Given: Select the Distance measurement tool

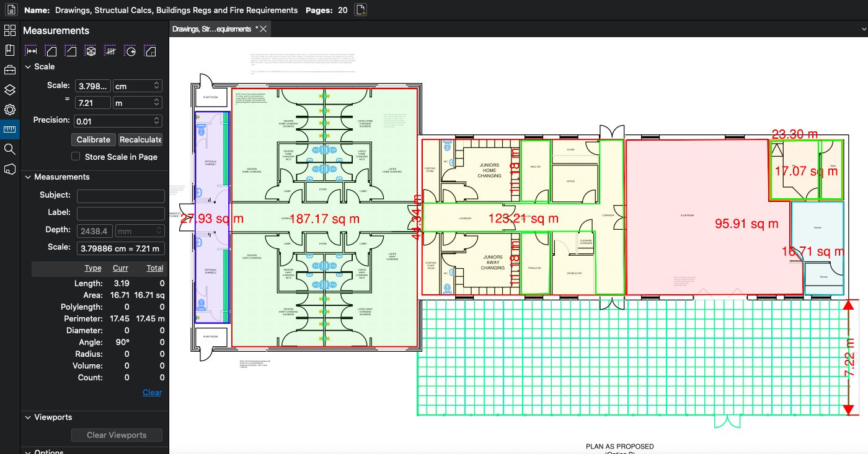Looking at the screenshot, I should pos(32,51).
